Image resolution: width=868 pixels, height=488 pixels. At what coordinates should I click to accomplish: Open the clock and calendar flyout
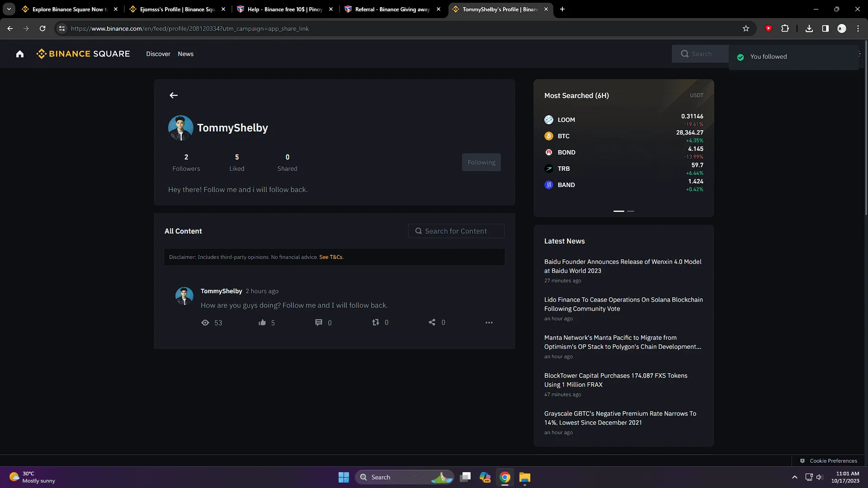tap(845, 477)
